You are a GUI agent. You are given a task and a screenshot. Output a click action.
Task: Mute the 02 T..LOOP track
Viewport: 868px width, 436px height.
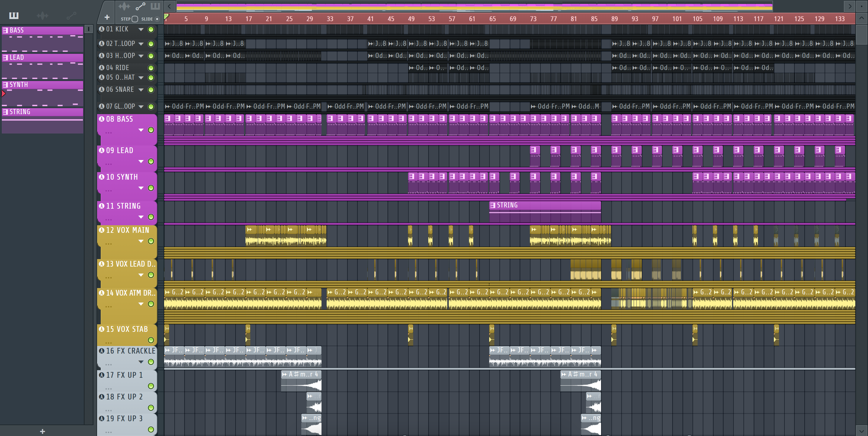[x=151, y=44]
